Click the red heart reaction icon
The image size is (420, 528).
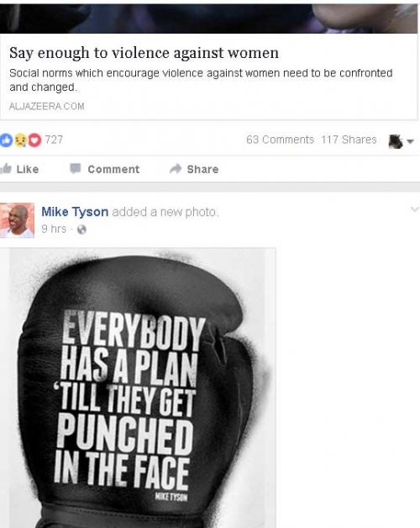(x=34, y=140)
